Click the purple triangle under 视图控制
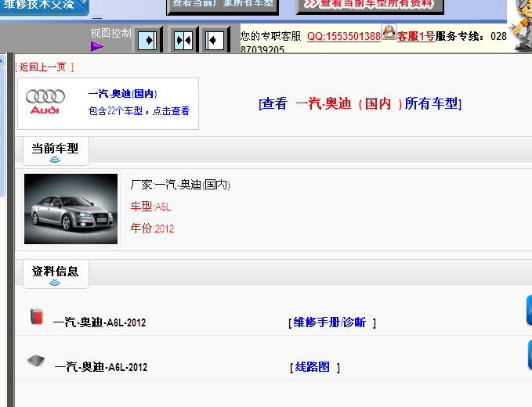Image resolution: width=532 pixels, height=407 pixels. point(97,46)
